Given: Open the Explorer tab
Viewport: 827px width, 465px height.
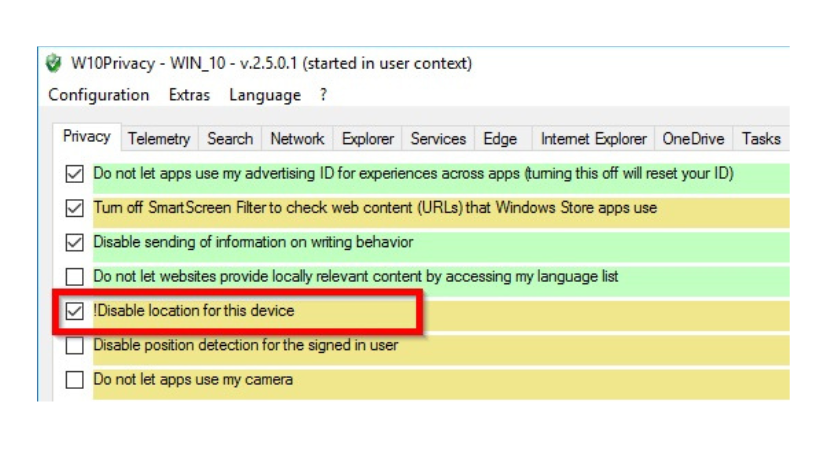Looking at the screenshot, I should click(x=367, y=139).
